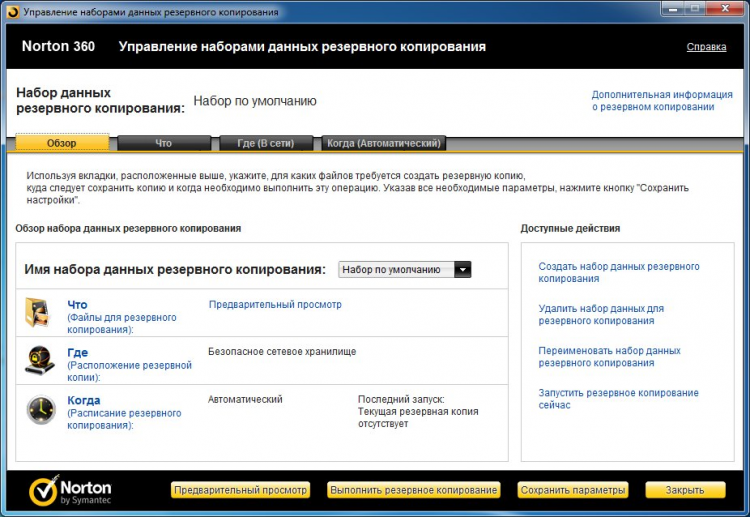Click '(Расписание резервного копирования)' link

coord(124,419)
